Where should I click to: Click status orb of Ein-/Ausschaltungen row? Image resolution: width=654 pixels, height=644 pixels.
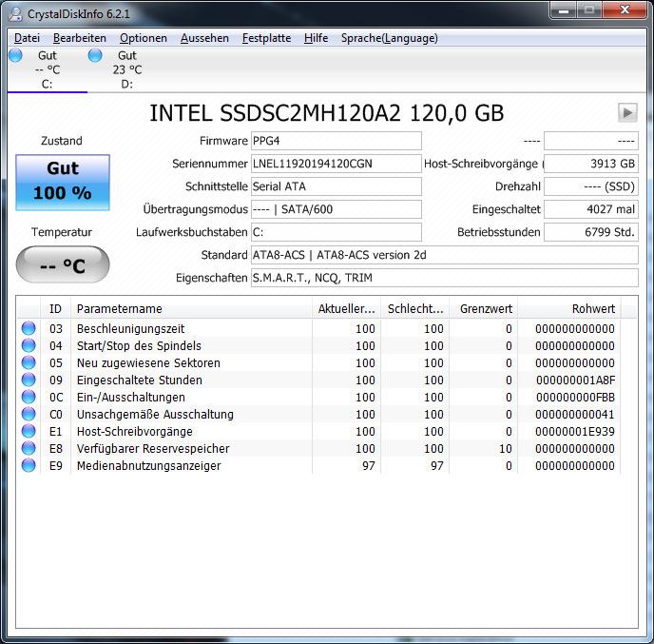coord(29,397)
